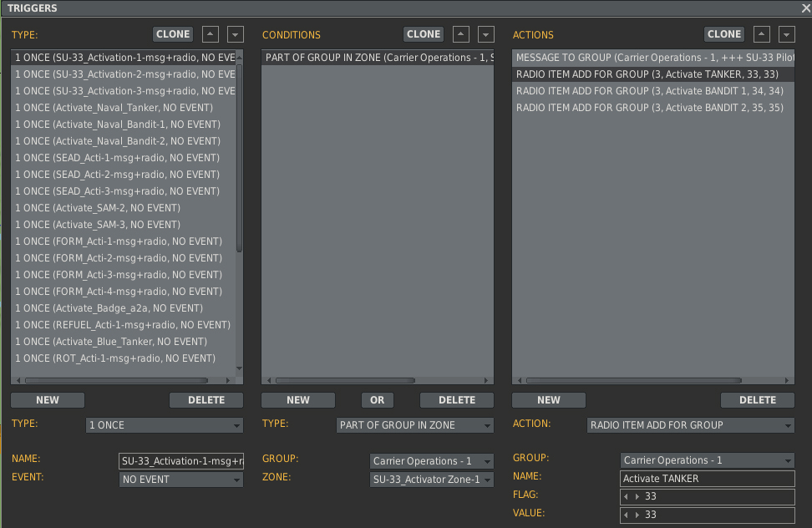Select trigger Activate_Naval_Tanker
The height and width of the screenshot is (528, 812).
point(124,108)
